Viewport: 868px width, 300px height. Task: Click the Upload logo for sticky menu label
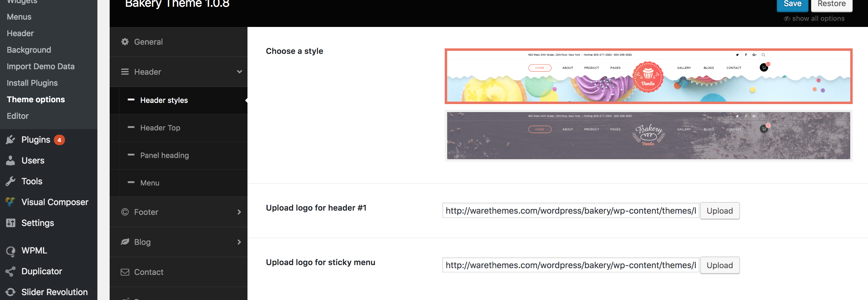pyautogui.click(x=320, y=262)
